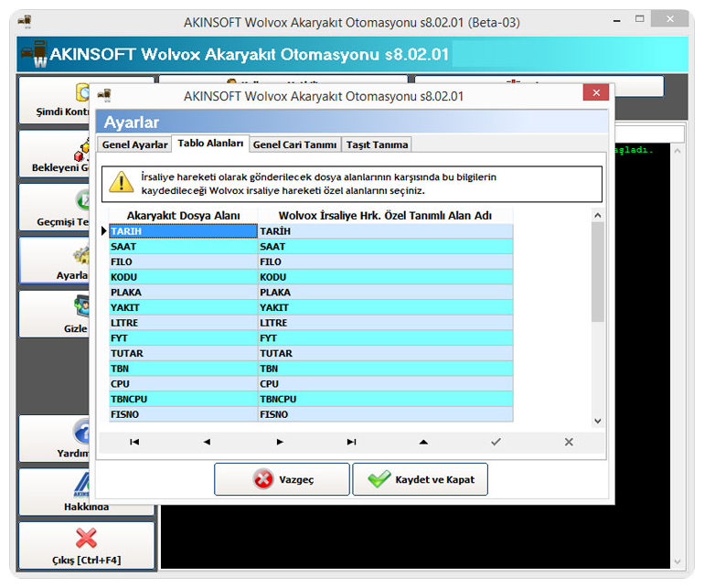Image resolution: width=704 pixels, height=588 pixels.
Task: Select FILO cell in left column
Action: pyautogui.click(x=183, y=262)
